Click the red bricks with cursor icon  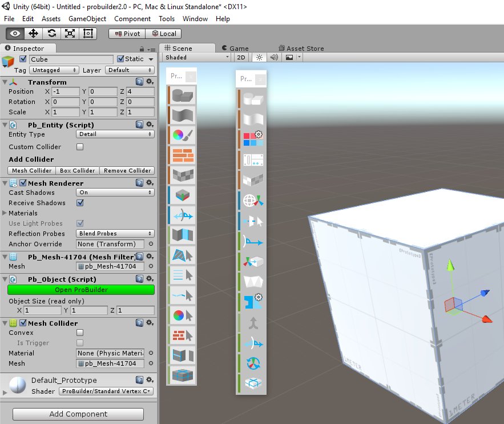point(183,335)
